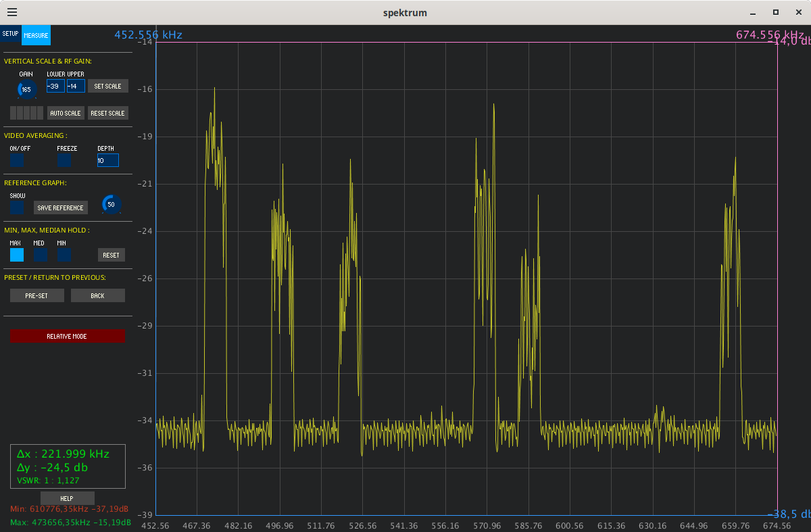This screenshot has height=532, width=811.
Task: Click the -38,5 db cursor label
Action: pos(789,514)
